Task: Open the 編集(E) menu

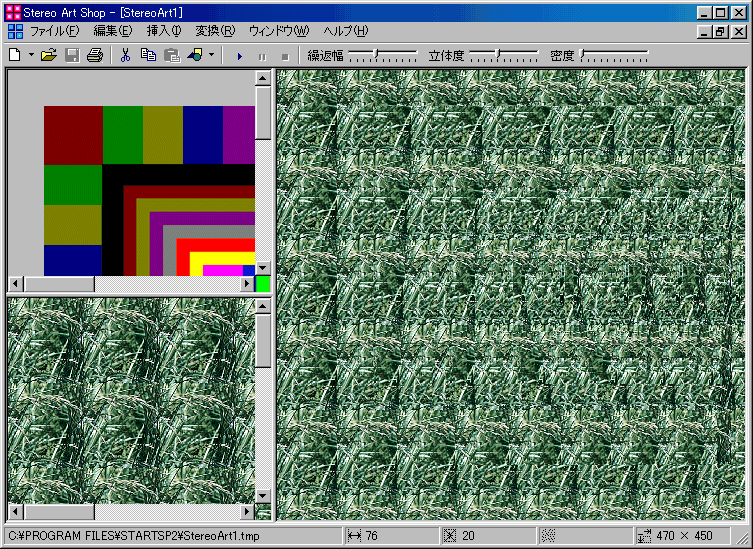Action: 112,31
